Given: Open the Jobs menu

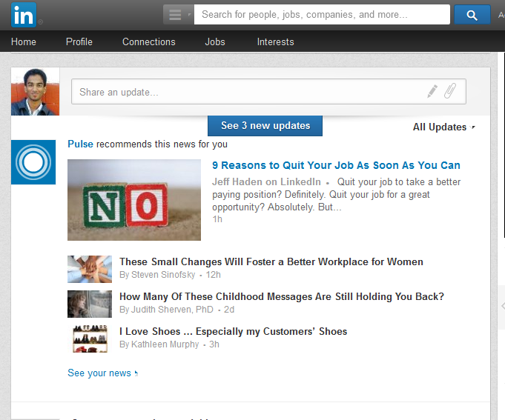Looking at the screenshot, I should point(215,41).
